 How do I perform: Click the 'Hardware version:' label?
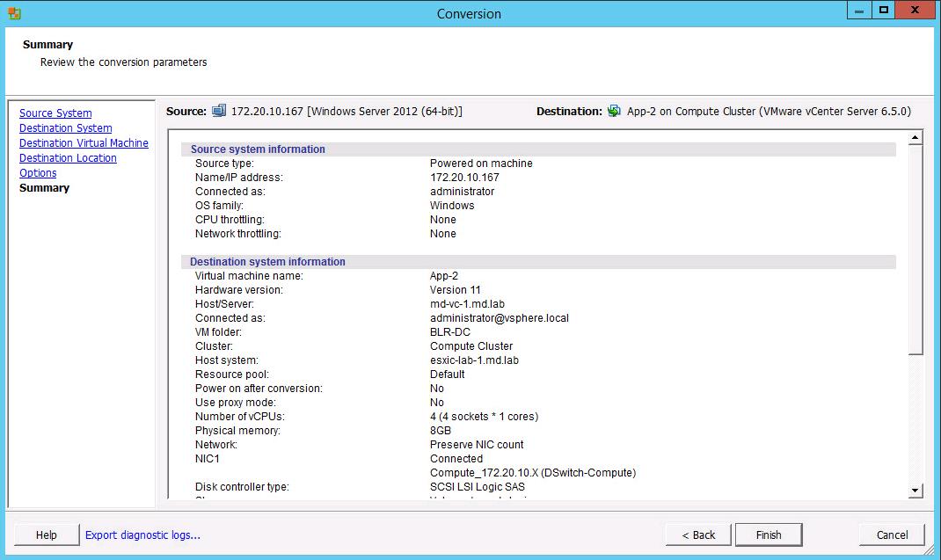pyautogui.click(x=239, y=290)
